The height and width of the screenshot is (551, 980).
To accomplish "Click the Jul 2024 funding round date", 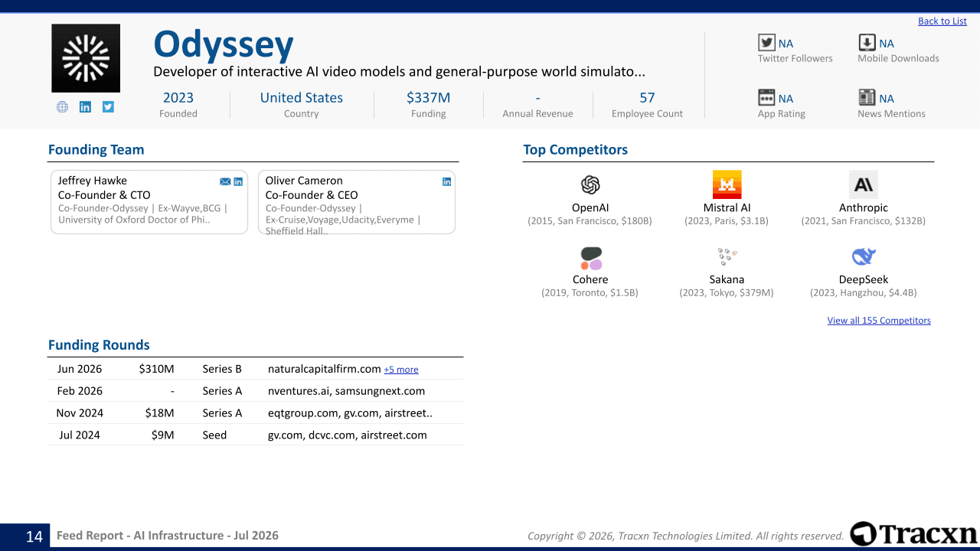I will coord(80,435).
